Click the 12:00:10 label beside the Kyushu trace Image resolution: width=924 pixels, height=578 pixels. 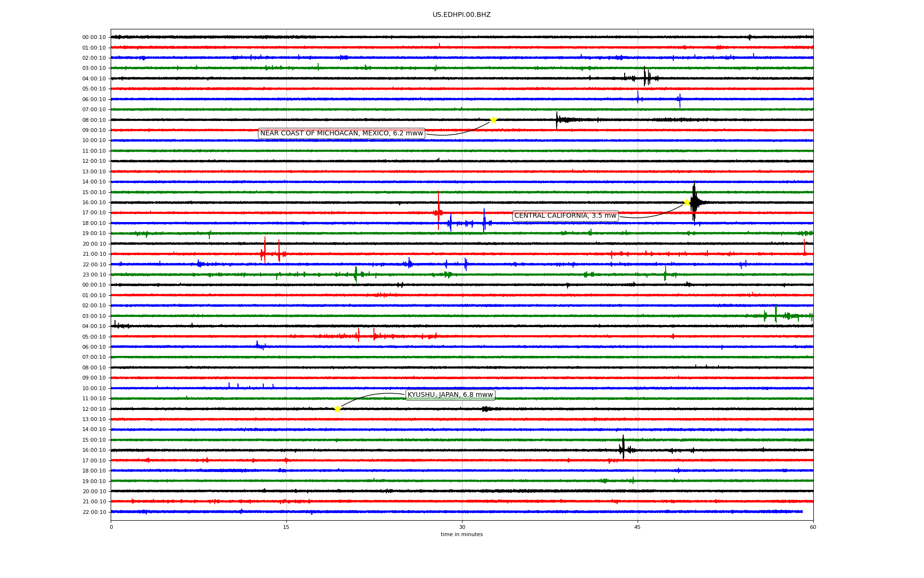(94, 409)
